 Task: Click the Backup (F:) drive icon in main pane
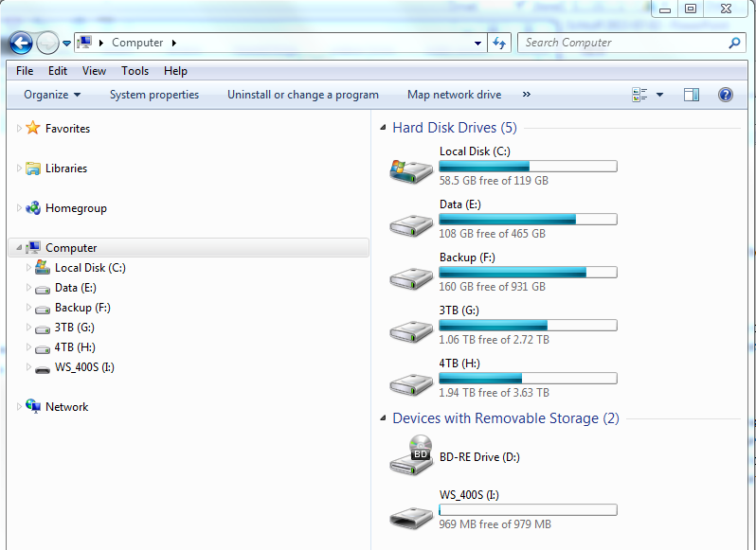(411, 277)
